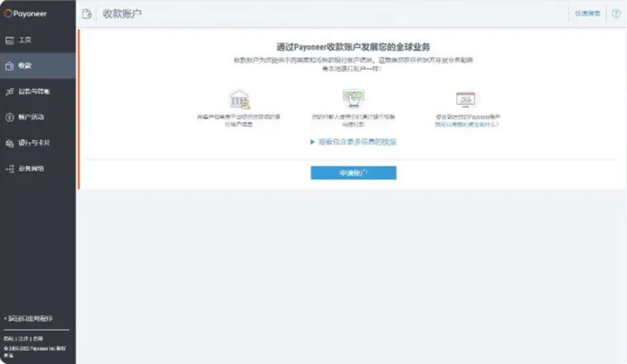This screenshot has height=364, width=627.
Task: Click the bank transfer hand illustration icon
Action: click(x=353, y=99)
